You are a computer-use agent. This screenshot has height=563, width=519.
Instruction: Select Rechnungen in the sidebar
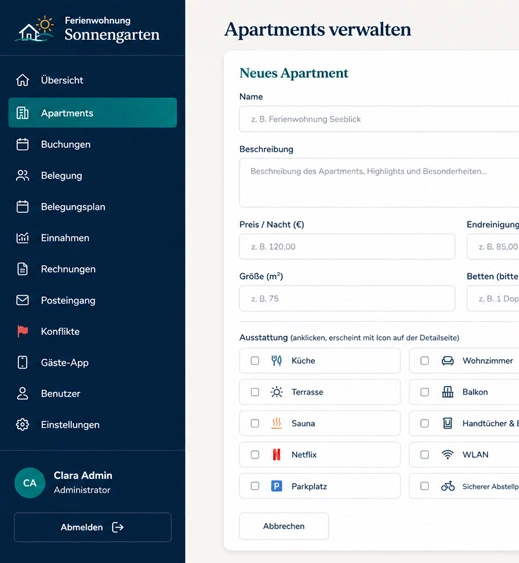coord(93,269)
